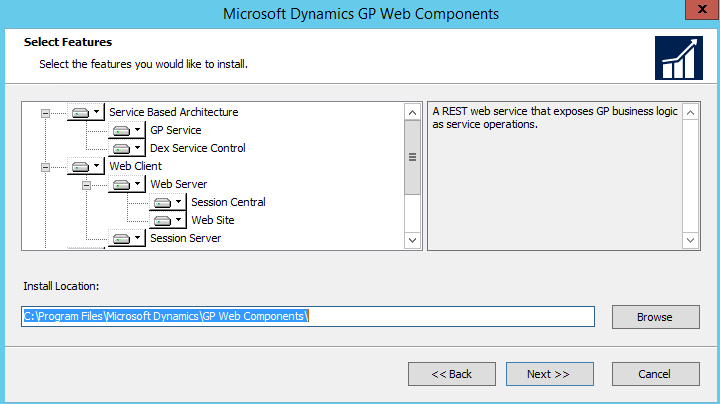Collapse the Service Based Architecture tree node

[x=45, y=112]
